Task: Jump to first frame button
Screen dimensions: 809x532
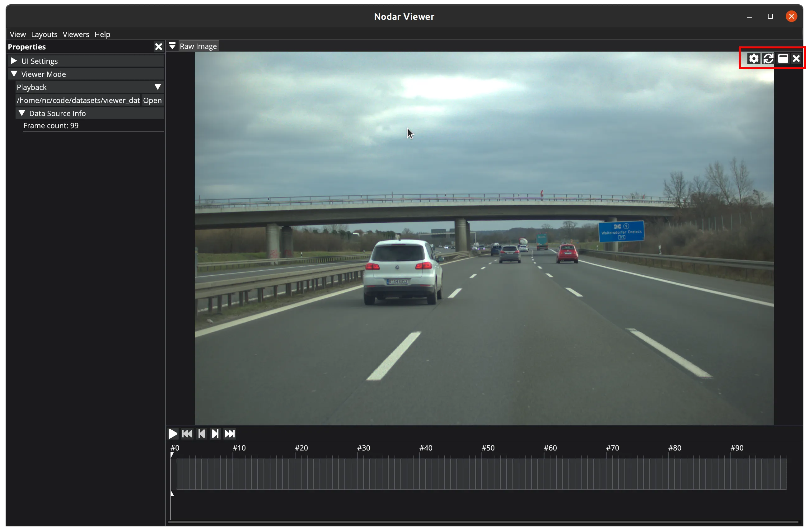Action: (x=187, y=434)
